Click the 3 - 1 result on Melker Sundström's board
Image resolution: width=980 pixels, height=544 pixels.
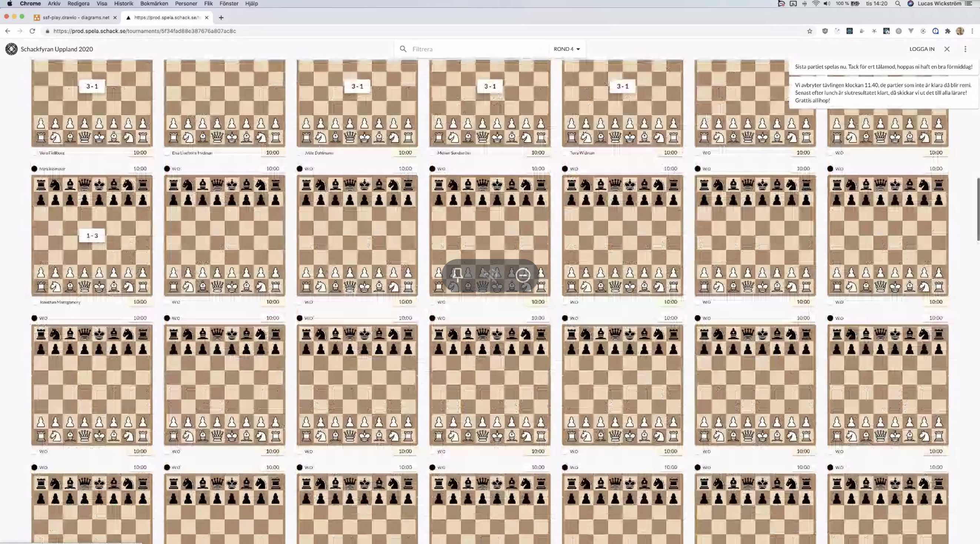490,86
